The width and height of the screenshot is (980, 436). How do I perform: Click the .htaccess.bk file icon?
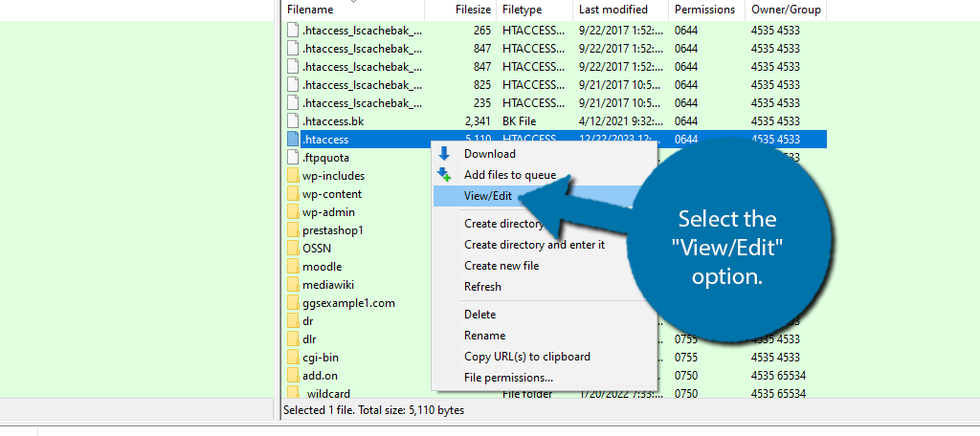[x=293, y=121]
